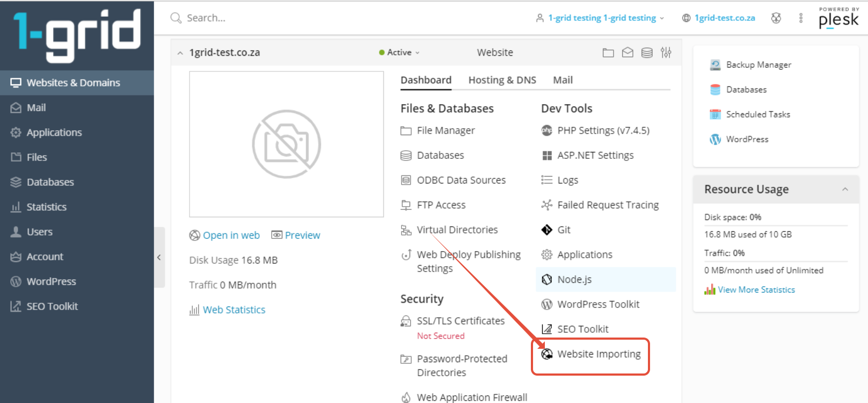Viewport: 868px width, 403px height.
Task: Click the advisor icon next to domain link
Action: [776, 18]
